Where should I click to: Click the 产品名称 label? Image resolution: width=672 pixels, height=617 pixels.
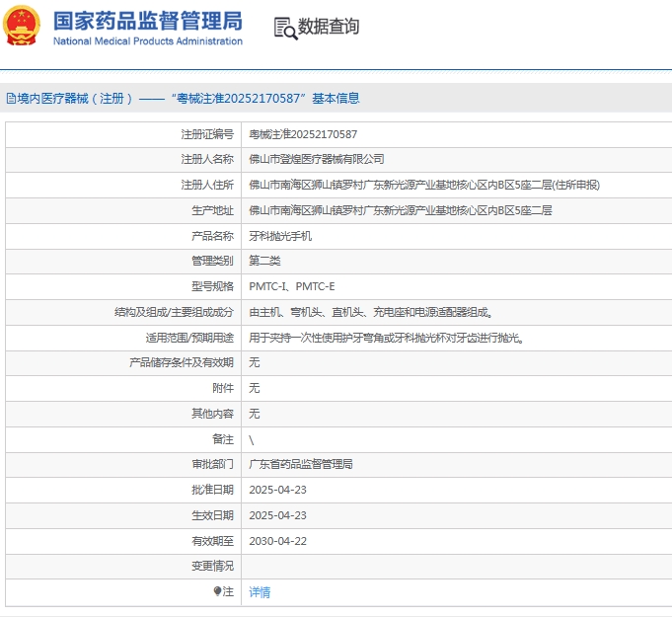click(212, 236)
